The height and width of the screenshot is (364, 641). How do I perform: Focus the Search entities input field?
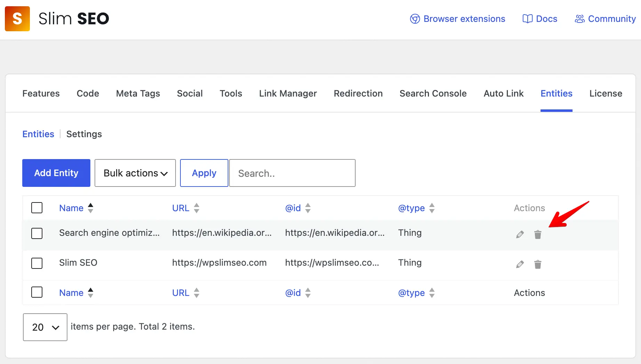[292, 173]
